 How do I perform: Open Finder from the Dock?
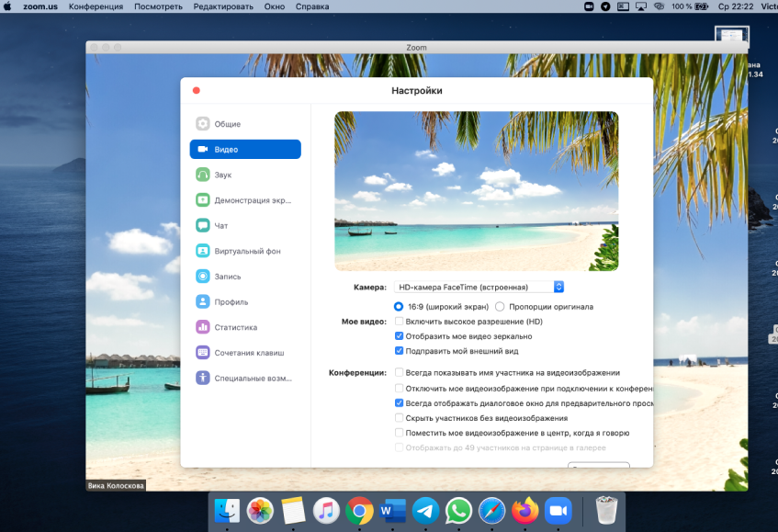[x=227, y=510]
